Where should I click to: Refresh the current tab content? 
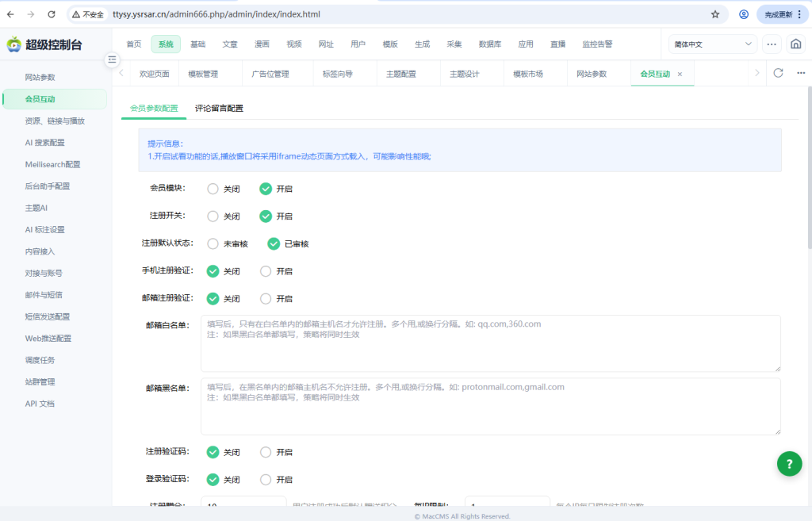point(779,73)
